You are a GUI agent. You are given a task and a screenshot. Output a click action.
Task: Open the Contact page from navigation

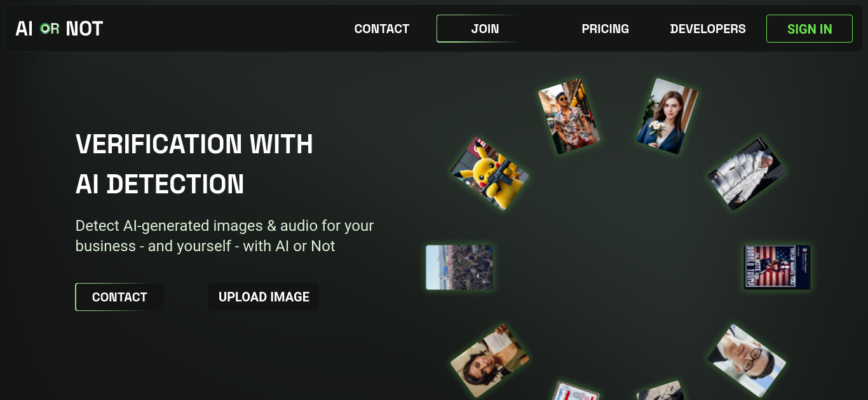(x=382, y=29)
